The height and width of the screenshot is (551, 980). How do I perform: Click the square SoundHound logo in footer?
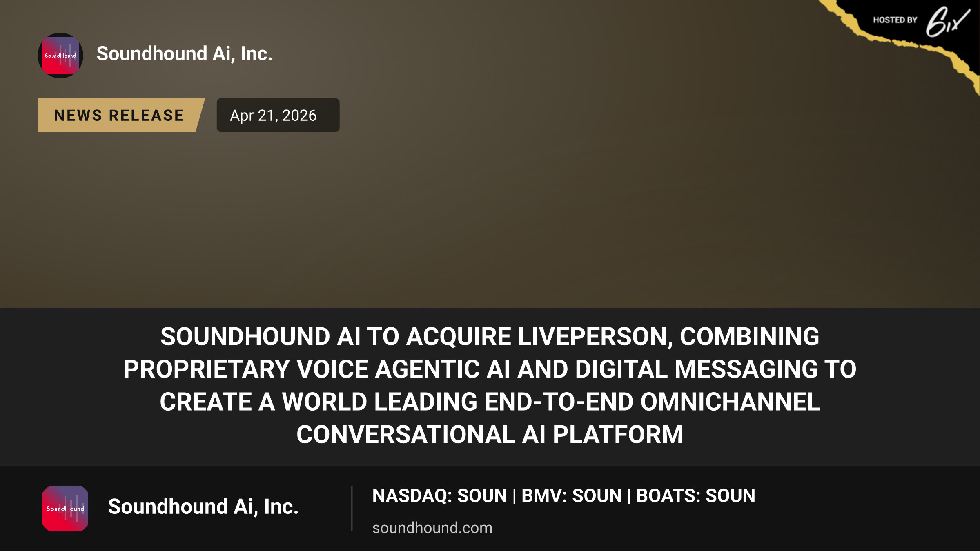click(65, 509)
